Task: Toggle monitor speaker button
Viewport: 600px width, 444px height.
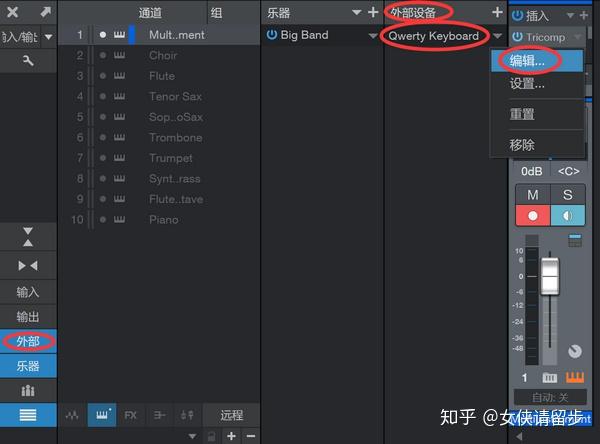Action: pos(568,215)
